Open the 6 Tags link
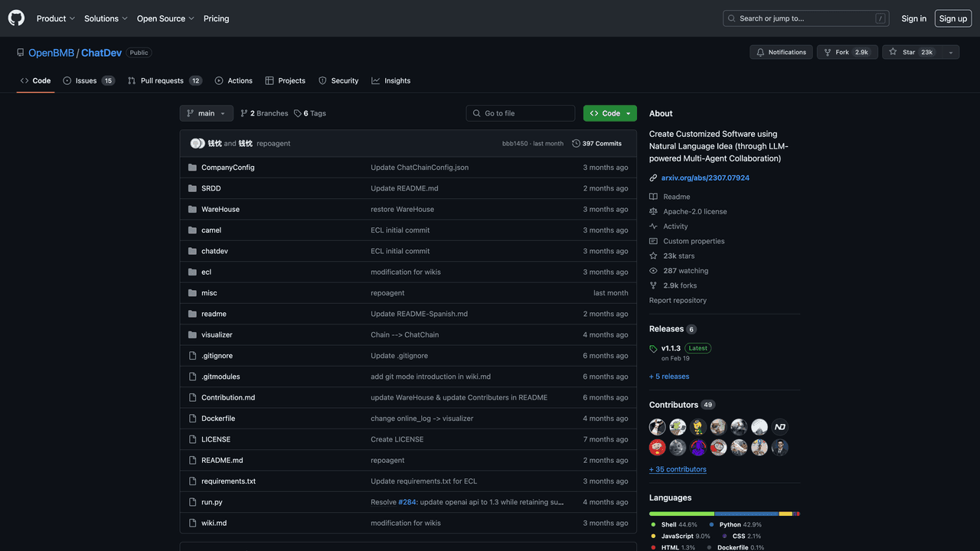 tap(310, 113)
